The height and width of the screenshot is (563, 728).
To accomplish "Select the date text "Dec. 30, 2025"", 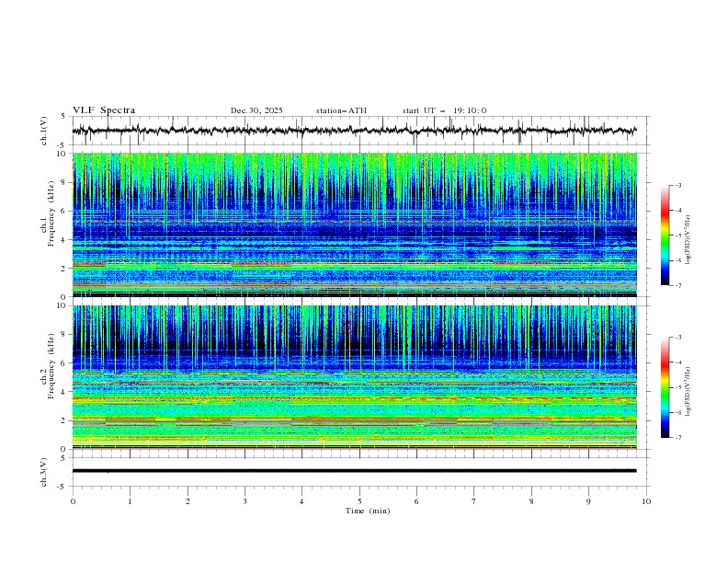I will (256, 110).
